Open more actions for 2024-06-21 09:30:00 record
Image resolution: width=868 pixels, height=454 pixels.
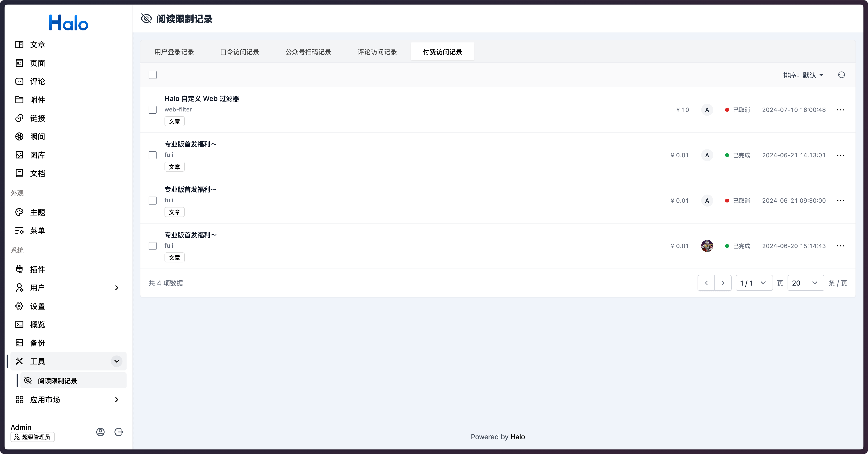pyautogui.click(x=841, y=201)
